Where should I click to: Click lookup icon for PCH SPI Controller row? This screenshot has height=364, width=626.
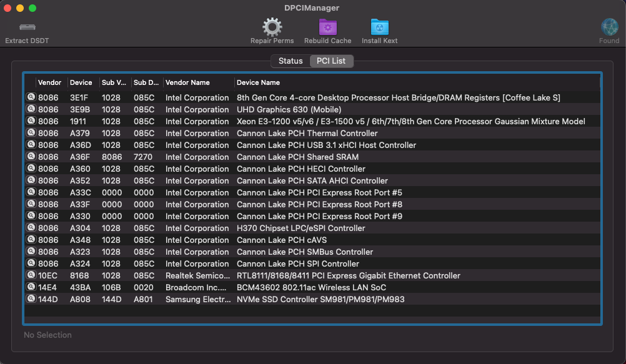click(x=31, y=263)
